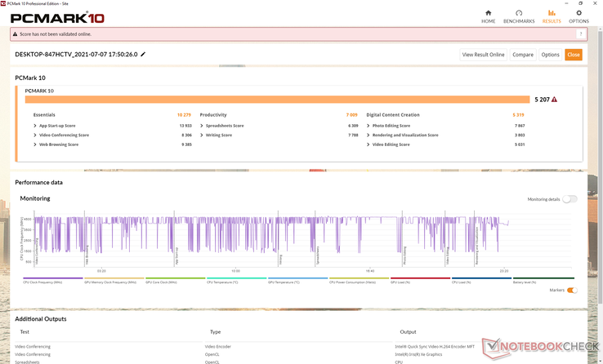Open the Results bar-chart icon

[552, 13]
